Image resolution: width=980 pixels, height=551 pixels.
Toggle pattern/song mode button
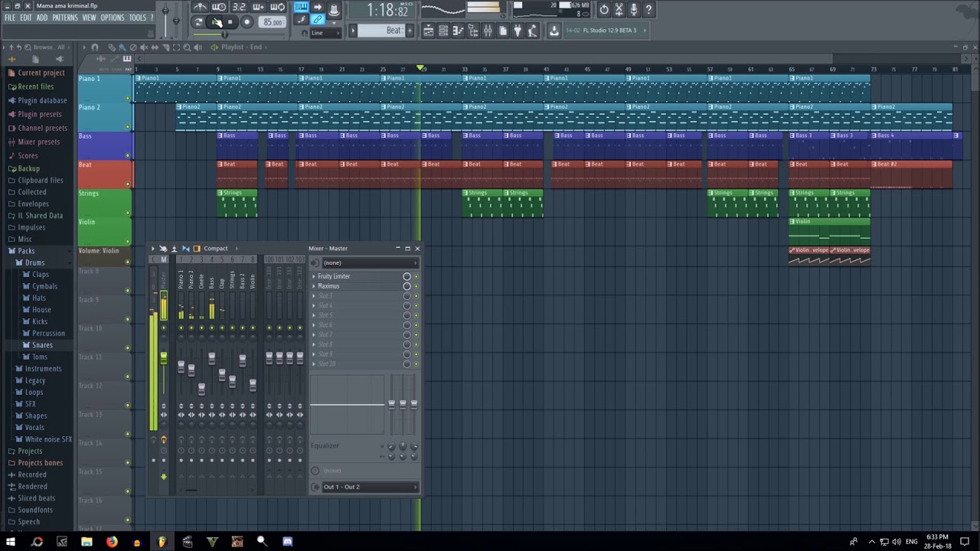click(198, 22)
